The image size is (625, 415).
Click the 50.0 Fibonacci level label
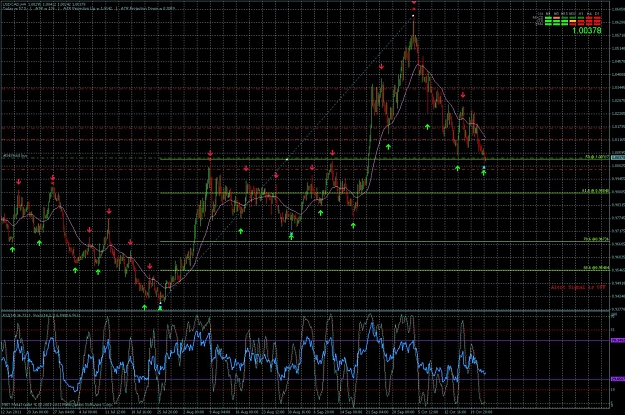597,157
